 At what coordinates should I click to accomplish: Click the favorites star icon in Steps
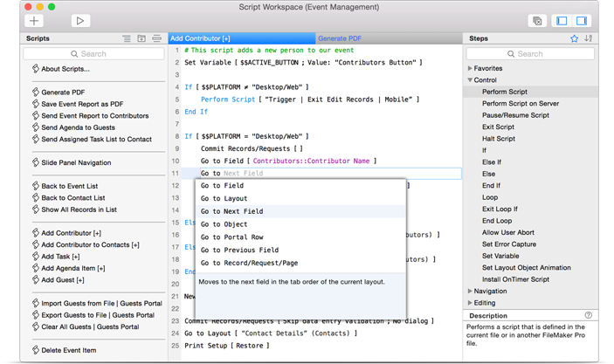coord(574,38)
